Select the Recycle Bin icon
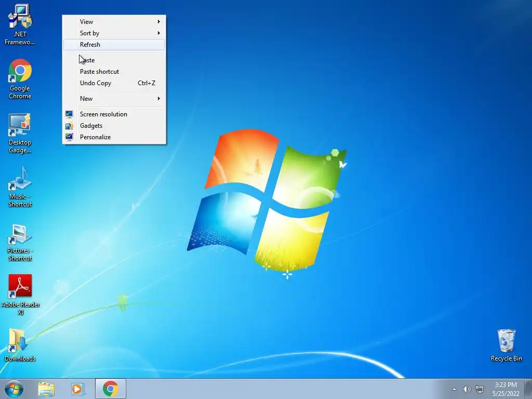Screen dimensions: 532x399 [506, 345]
